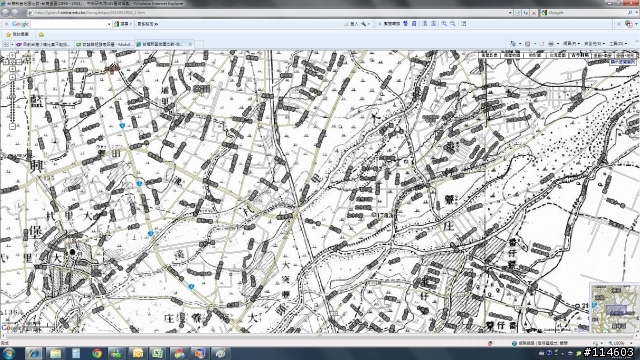Switch to the first browser tab with Yahoo icon
This screenshot has width=640, height=360.
[x=44, y=44]
